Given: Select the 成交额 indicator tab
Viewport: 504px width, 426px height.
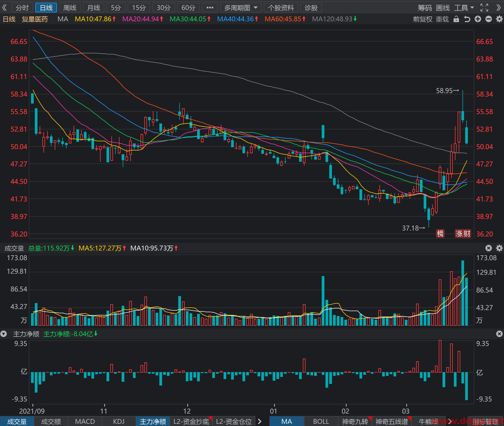Looking at the screenshot, I should click(x=51, y=421).
